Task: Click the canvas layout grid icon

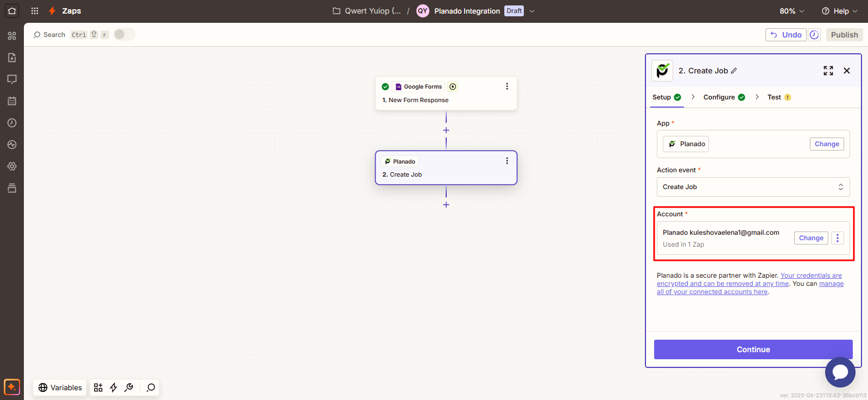Action: (x=98, y=387)
